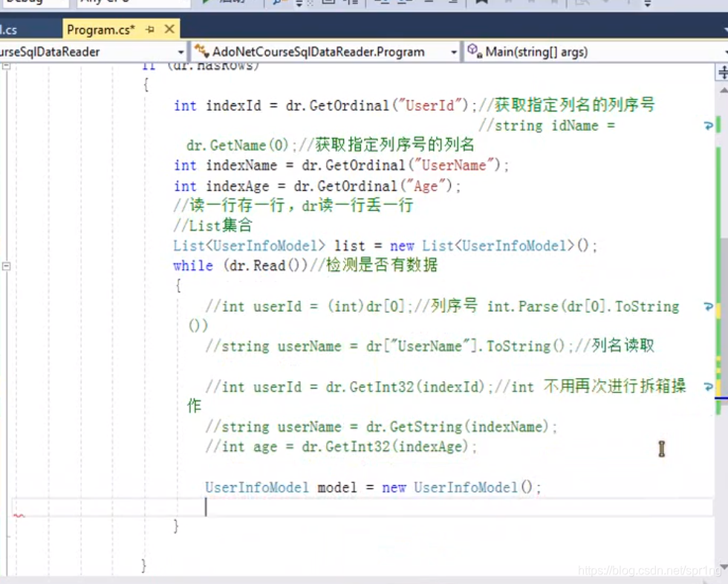Pin the Program.cs tab
Viewport: 728px width, 584px height.
[149, 30]
